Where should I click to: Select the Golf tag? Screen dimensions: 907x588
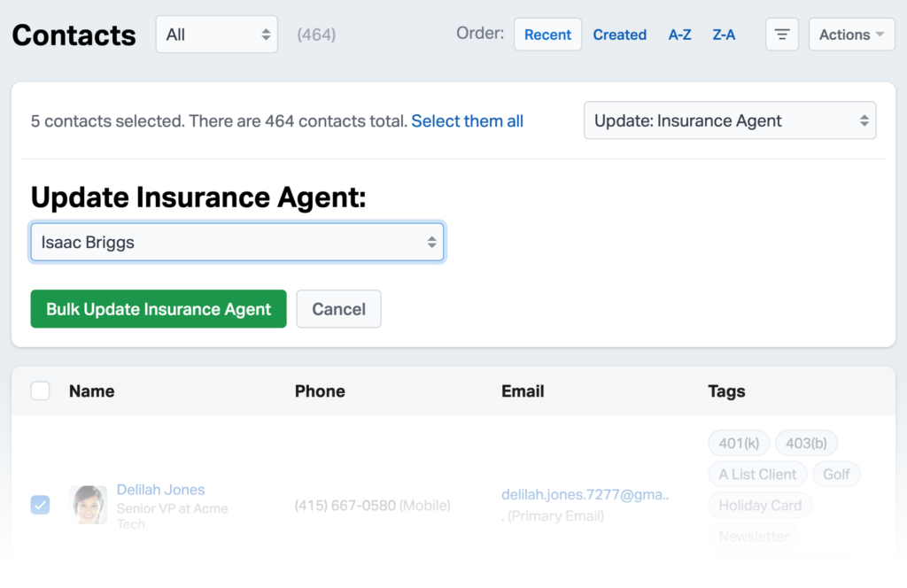pyautogui.click(x=836, y=474)
